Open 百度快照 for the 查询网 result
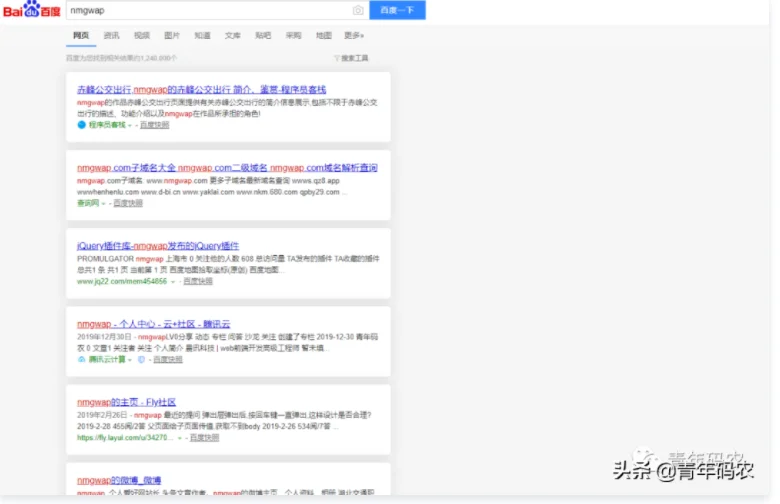The width and height of the screenshot is (780, 504). (128, 203)
